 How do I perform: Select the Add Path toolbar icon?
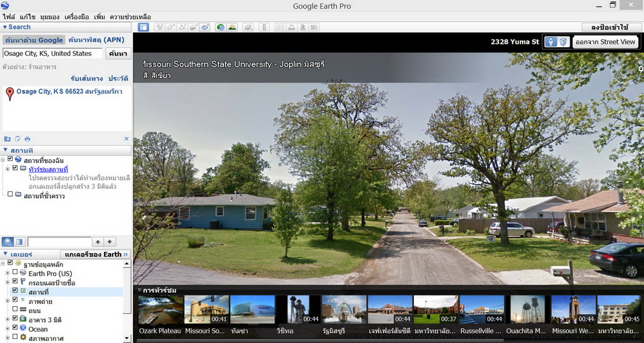click(x=182, y=27)
